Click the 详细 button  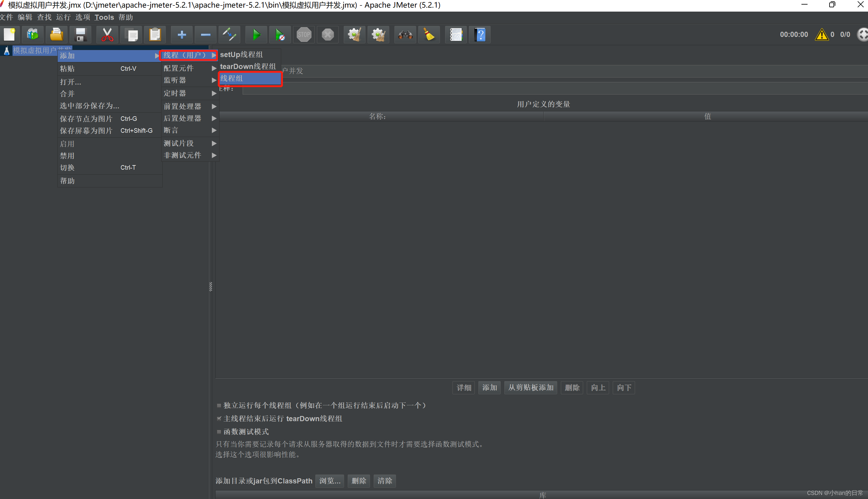pos(463,388)
